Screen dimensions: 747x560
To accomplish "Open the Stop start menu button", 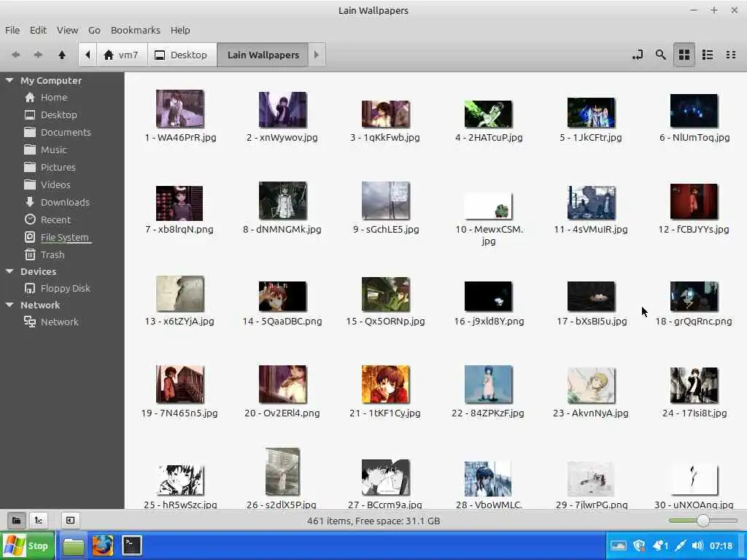I will pos(26,545).
